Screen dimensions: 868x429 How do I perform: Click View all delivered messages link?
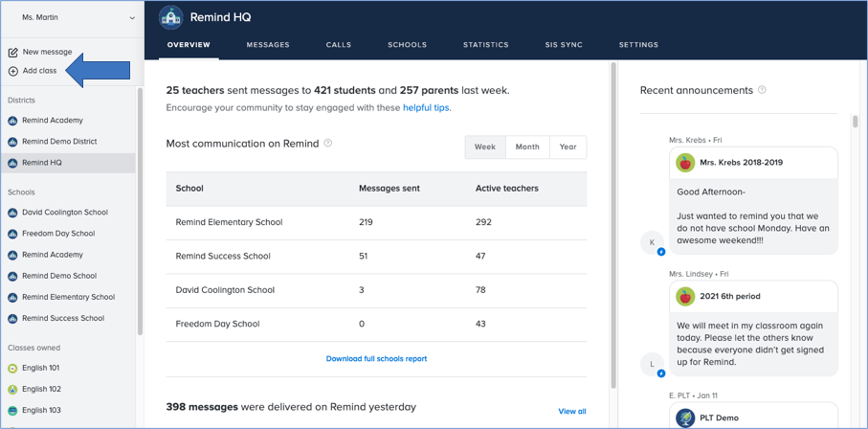[571, 412]
